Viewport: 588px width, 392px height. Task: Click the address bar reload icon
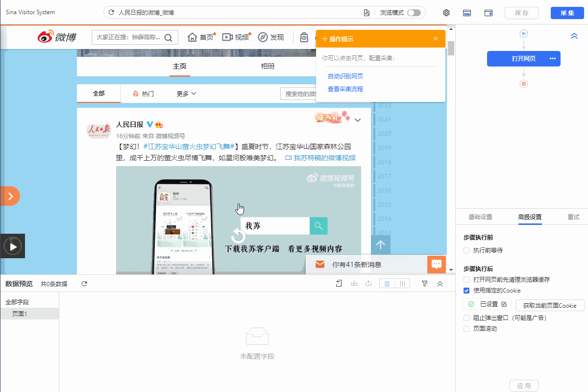[111, 12]
